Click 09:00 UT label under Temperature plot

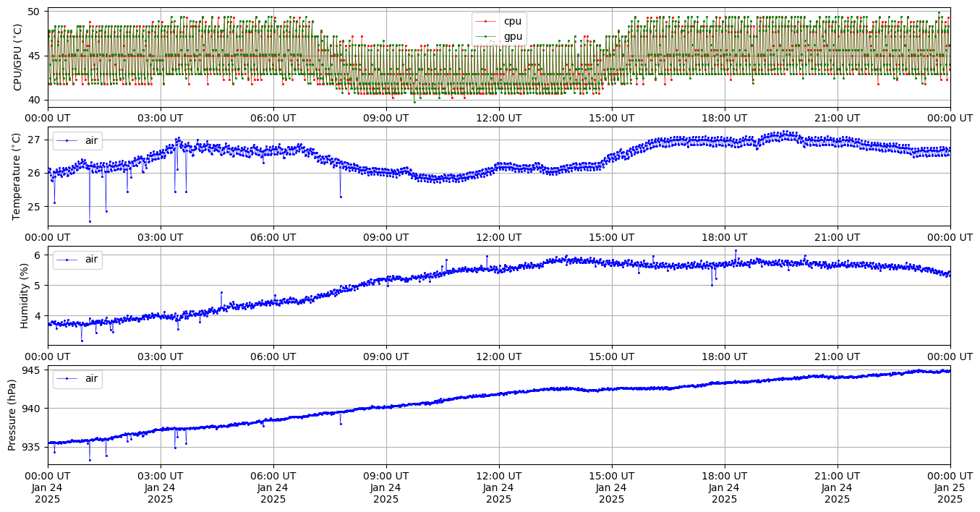[386, 237]
